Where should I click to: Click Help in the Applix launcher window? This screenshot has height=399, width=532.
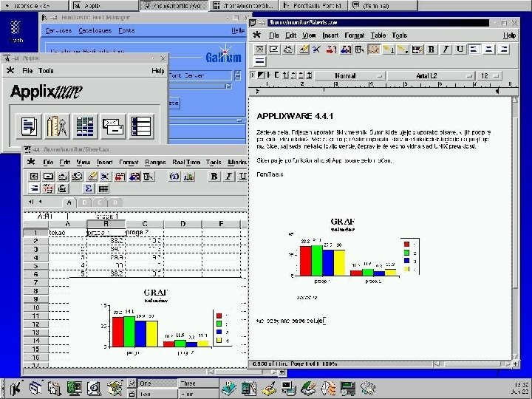[x=158, y=71]
